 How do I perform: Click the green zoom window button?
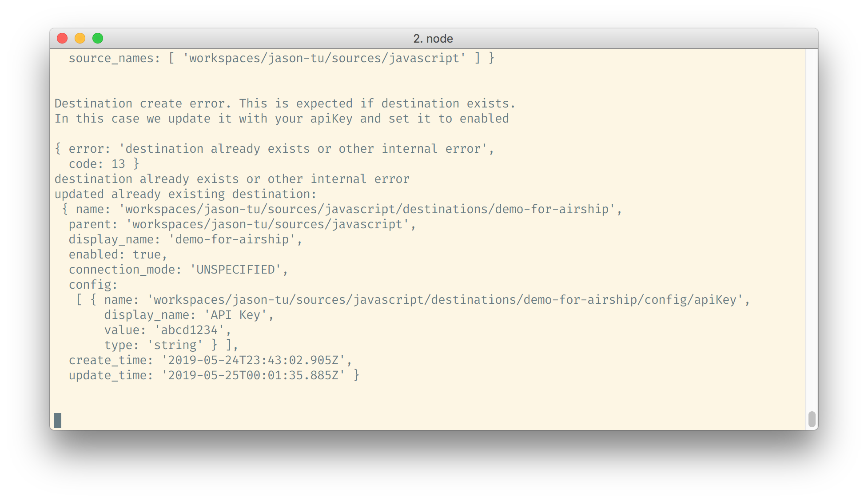[98, 39]
